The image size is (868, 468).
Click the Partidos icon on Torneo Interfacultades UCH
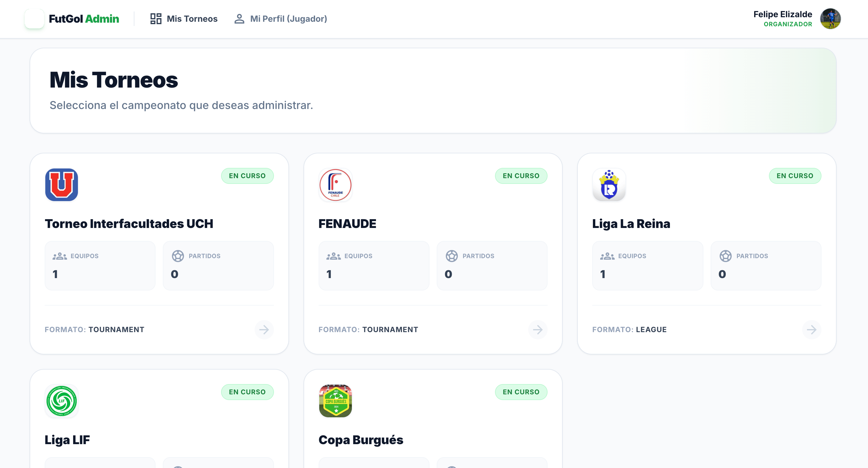point(178,256)
